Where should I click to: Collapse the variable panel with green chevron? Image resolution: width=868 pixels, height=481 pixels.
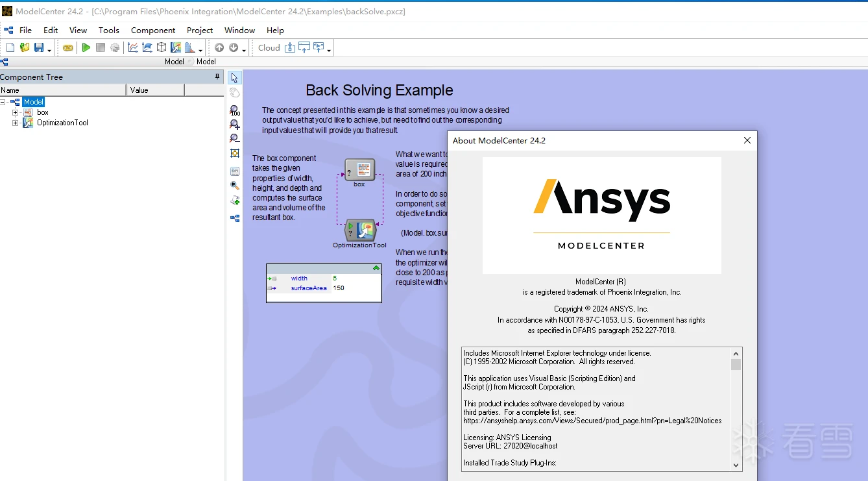point(376,268)
